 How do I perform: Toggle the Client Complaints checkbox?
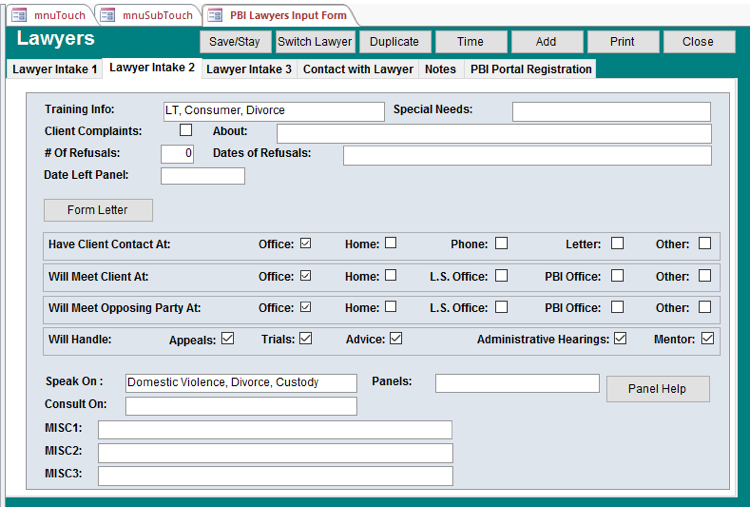(x=186, y=130)
